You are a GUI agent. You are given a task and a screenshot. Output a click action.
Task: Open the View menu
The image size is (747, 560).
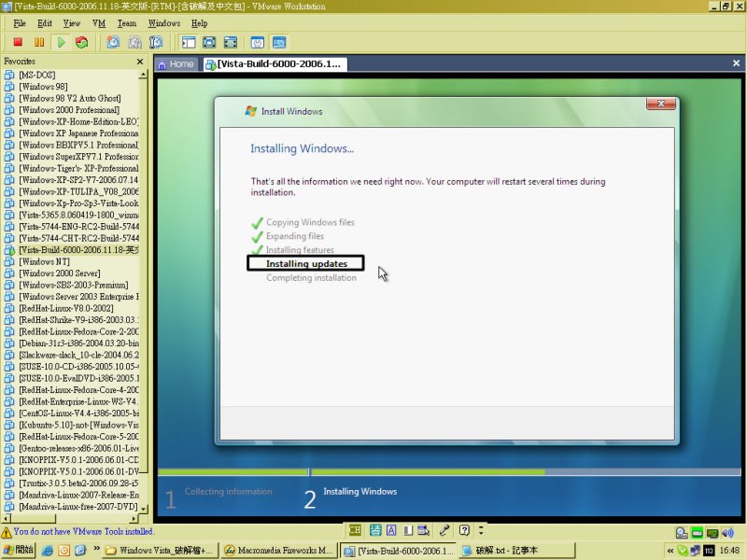pos(72,23)
